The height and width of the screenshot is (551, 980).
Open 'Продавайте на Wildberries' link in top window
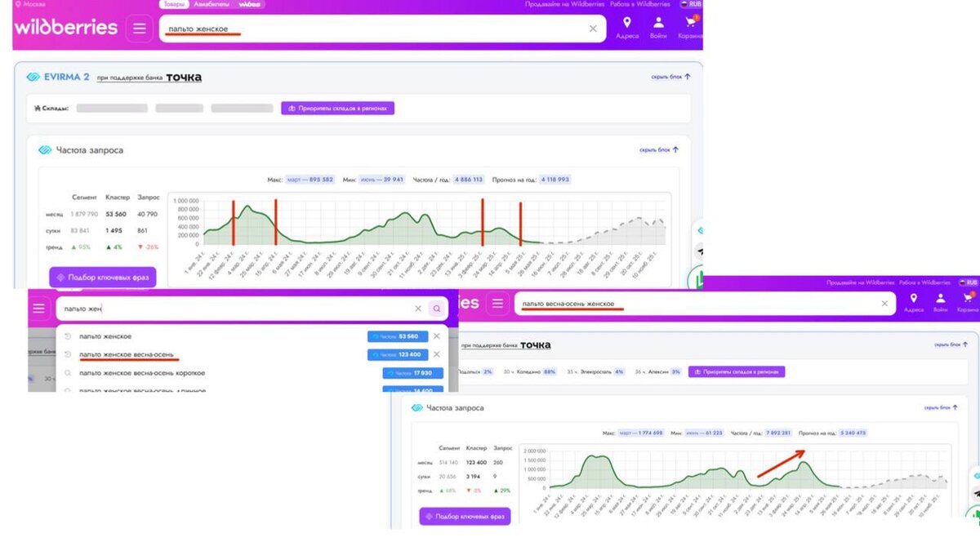pyautogui.click(x=564, y=4)
